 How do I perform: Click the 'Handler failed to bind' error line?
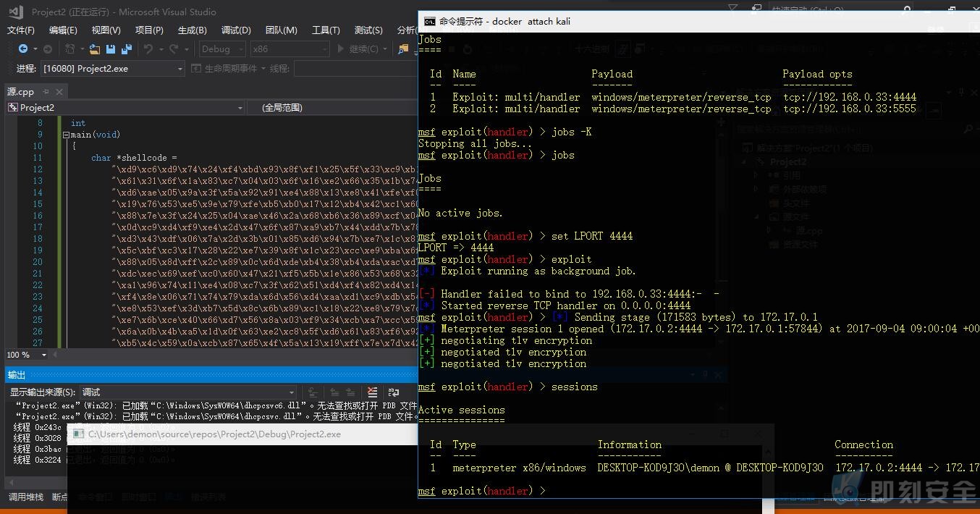point(569,294)
